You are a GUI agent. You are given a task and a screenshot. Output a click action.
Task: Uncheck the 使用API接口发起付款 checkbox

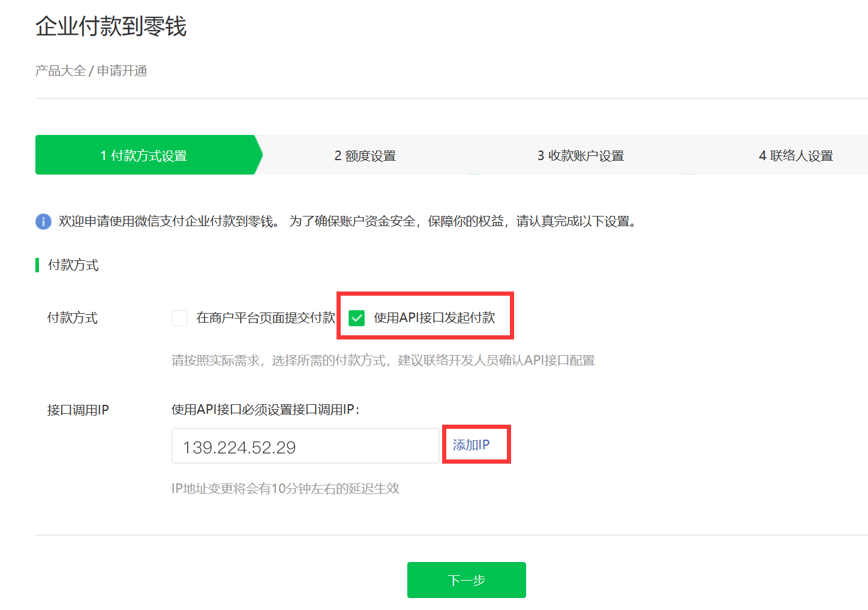(x=357, y=318)
